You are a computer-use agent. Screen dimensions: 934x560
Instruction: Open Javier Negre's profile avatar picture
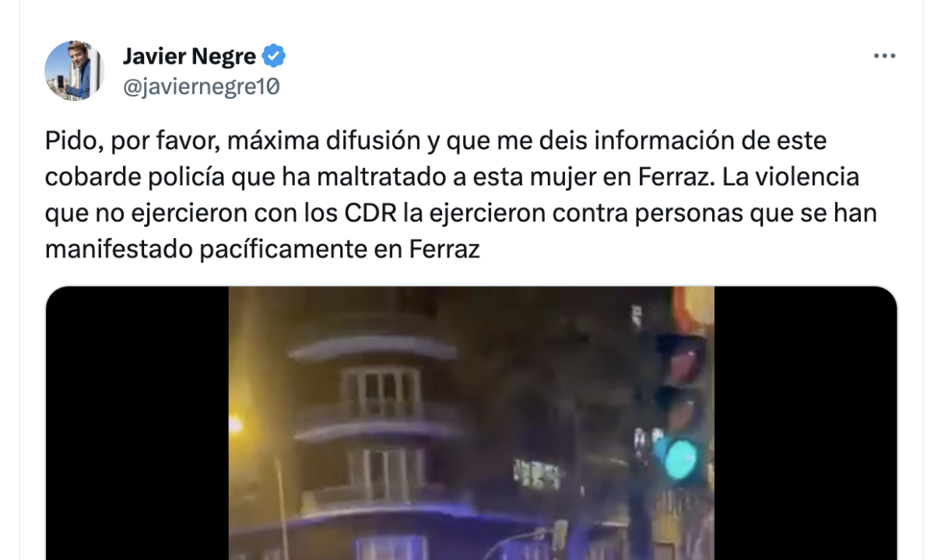74,71
